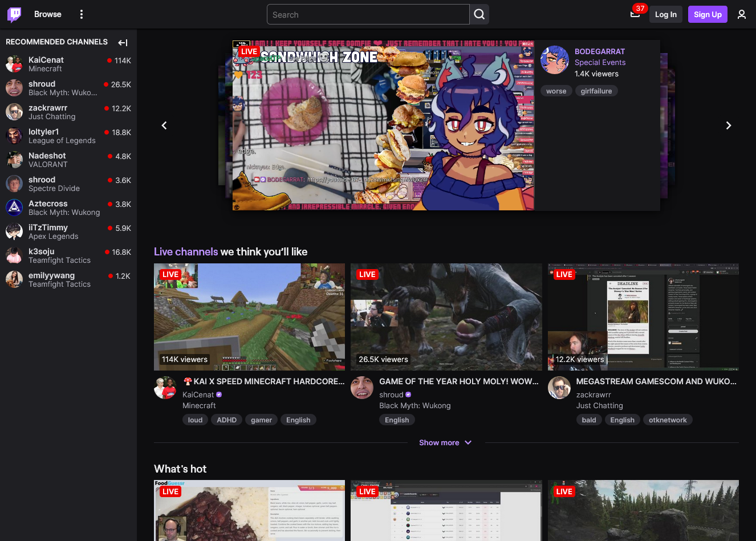Open KaiCenat channel in sidebar

pyautogui.click(x=68, y=64)
